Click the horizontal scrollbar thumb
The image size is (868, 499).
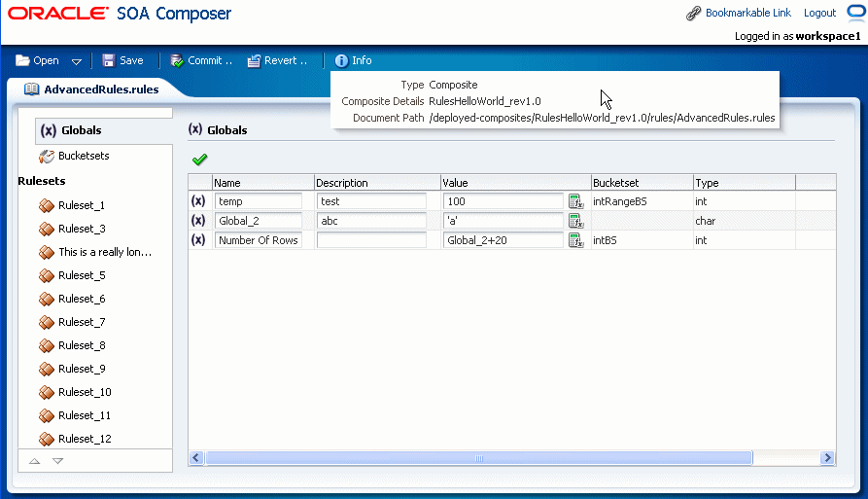coord(479,458)
